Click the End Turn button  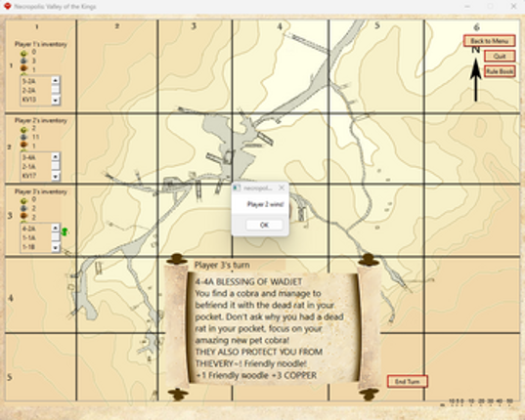point(408,382)
